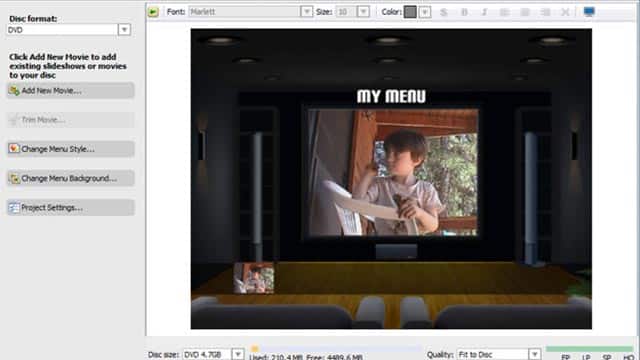Select the MY MENU title text

click(391, 96)
